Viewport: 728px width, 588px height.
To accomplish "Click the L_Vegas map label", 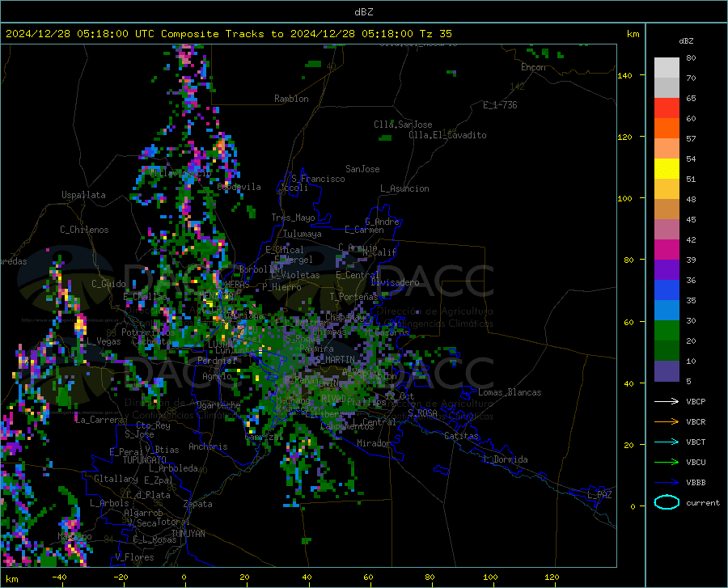I will pos(104,341).
